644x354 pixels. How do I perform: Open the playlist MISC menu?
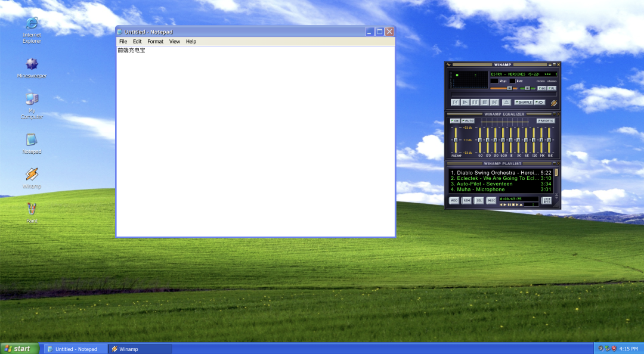(491, 200)
